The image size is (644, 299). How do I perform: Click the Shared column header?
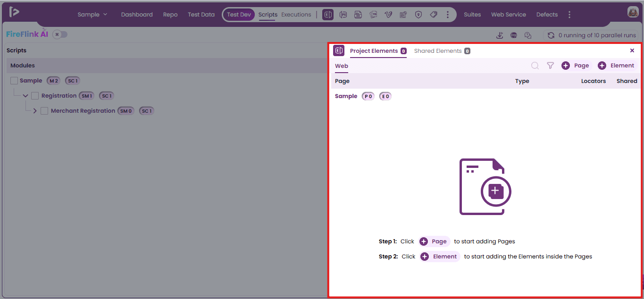click(x=627, y=81)
